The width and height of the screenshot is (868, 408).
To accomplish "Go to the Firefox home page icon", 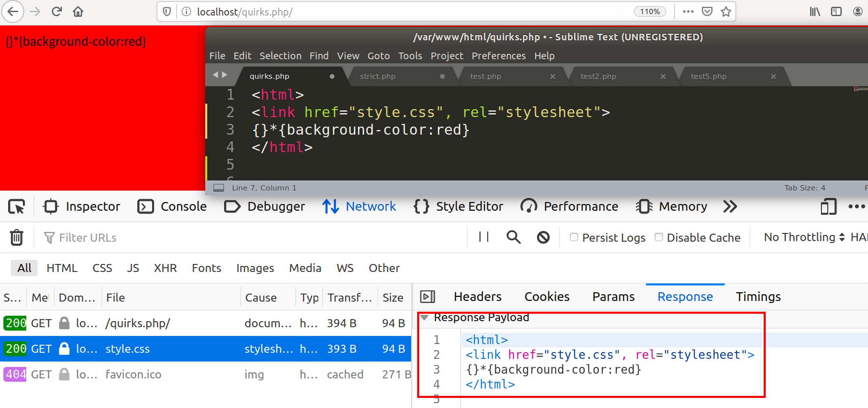I will tap(78, 12).
